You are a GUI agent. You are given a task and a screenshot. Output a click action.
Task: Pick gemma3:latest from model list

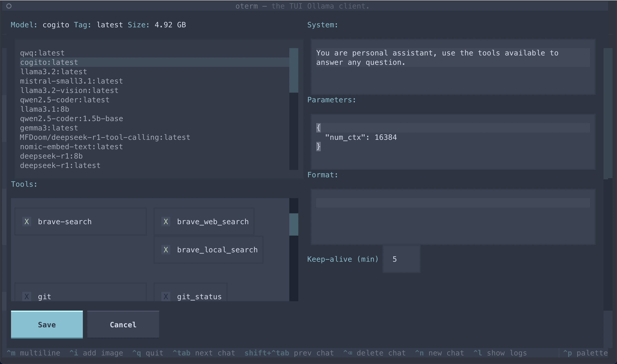tap(49, 128)
